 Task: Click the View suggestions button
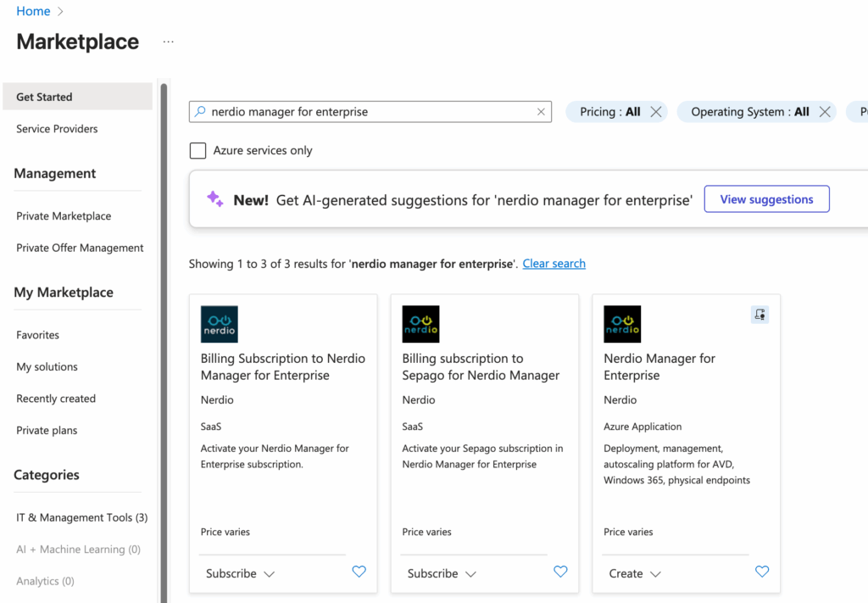click(x=766, y=199)
